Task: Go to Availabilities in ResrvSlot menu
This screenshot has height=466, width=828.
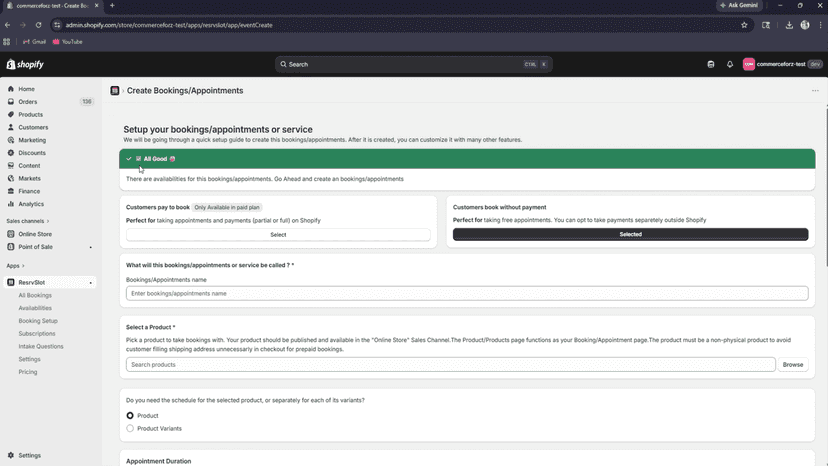Action: (x=35, y=308)
